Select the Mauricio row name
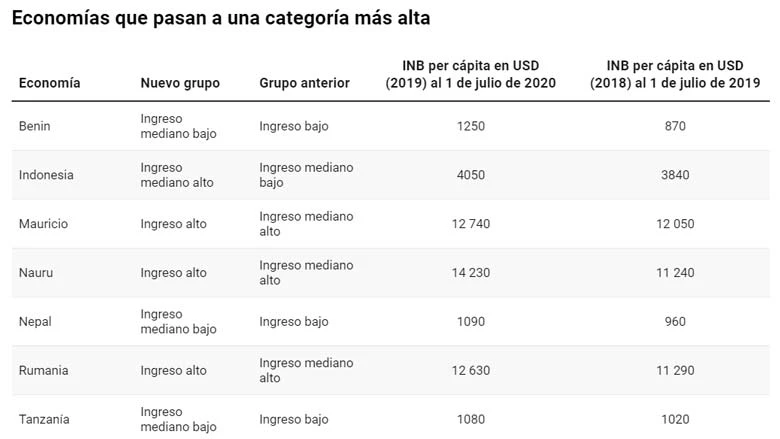The width and height of the screenshot is (780, 439). 43,224
